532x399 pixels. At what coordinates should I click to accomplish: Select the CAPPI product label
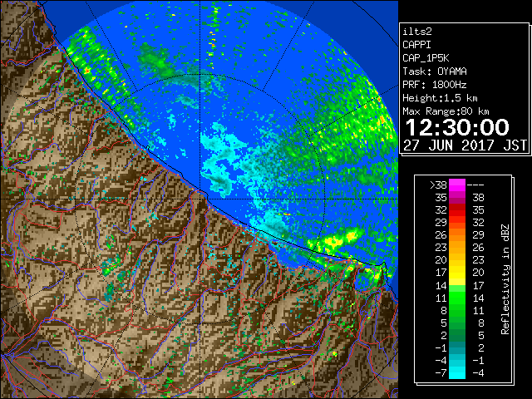pos(416,45)
